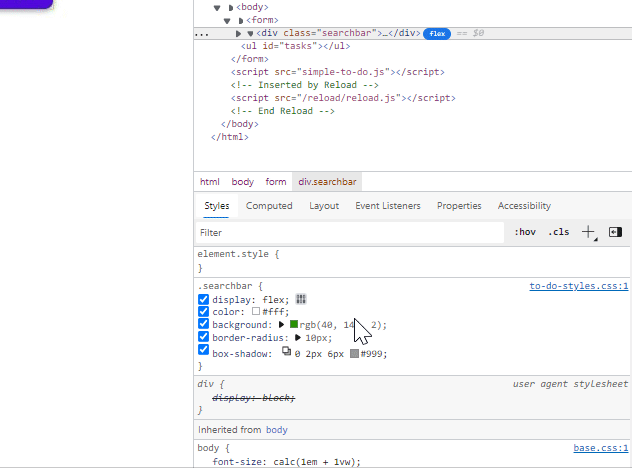The height and width of the screenshot is (468, 632).
Task: Open the green background color swatch
Action: pos(294,324)
